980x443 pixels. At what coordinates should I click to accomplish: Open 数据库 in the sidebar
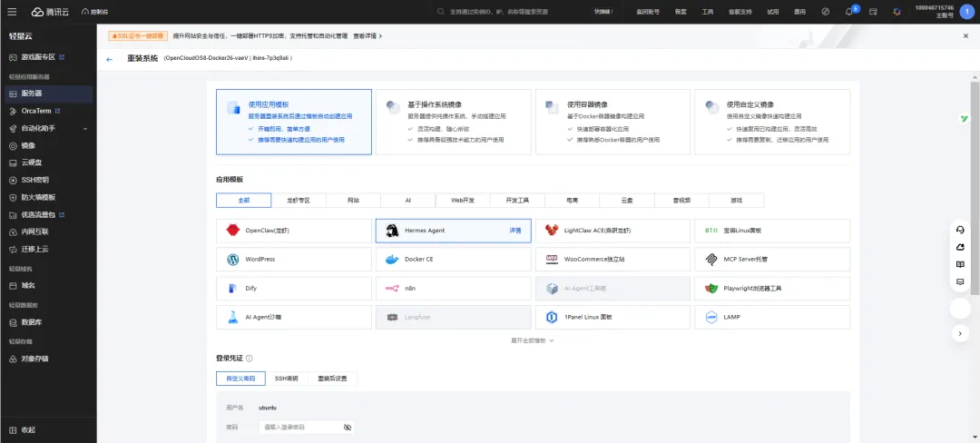[x=31, y=322]
